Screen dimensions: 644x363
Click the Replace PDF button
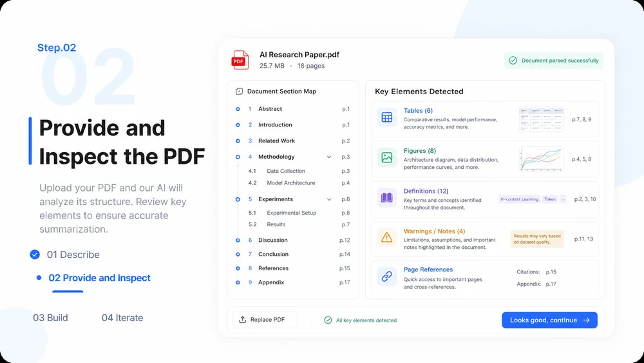(265, 319)
